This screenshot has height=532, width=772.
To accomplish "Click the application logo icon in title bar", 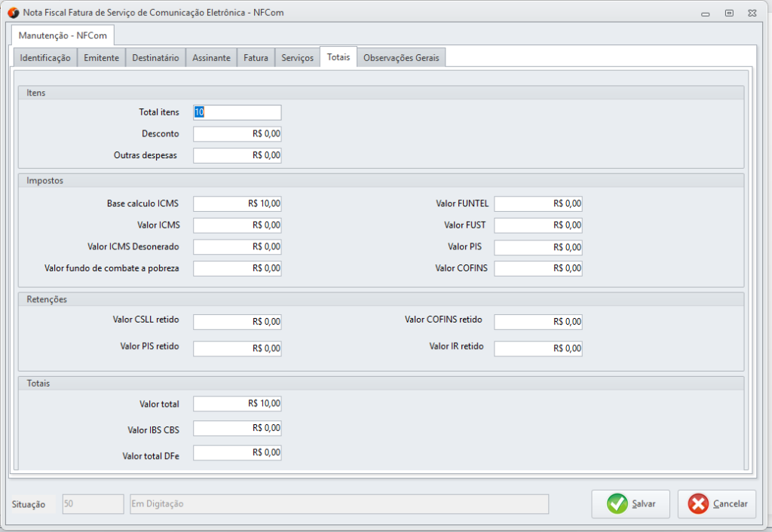I will [13, 13].
